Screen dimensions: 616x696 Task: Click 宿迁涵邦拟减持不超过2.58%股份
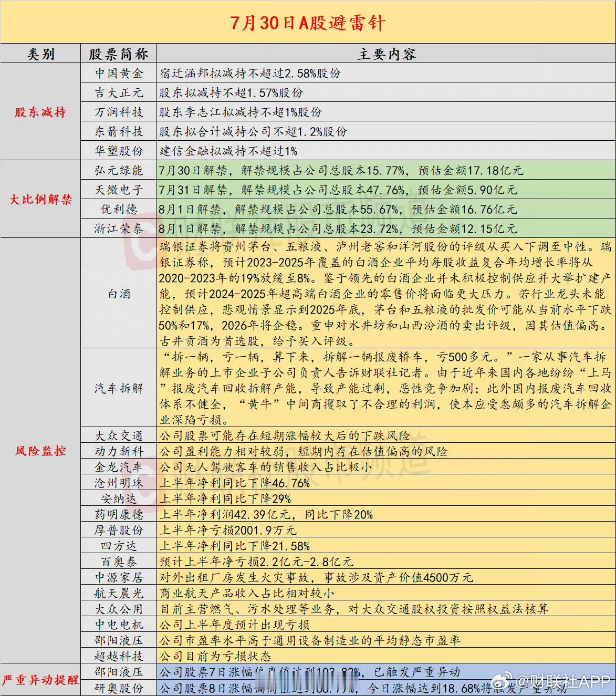(x=250, y=73)
